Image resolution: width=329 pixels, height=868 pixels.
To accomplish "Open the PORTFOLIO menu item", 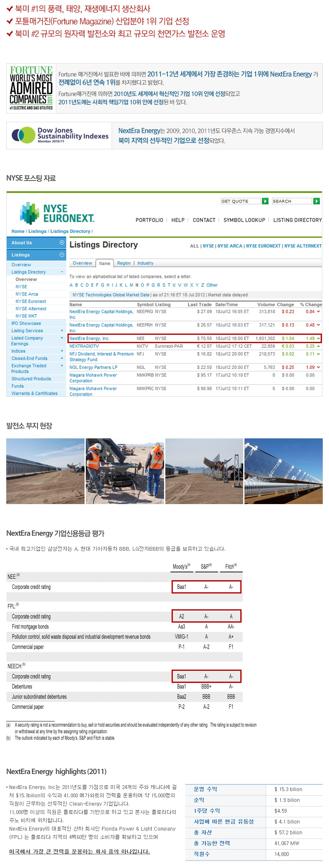I will [x=149, y=220].
